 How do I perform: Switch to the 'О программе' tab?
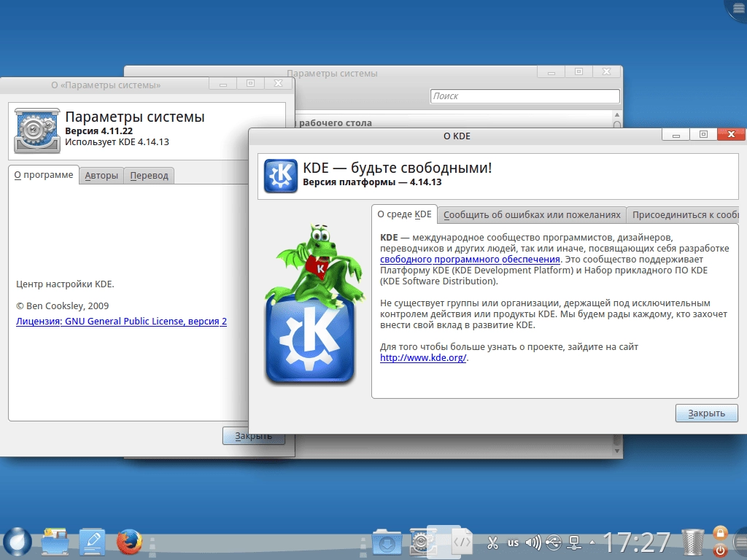43,175
